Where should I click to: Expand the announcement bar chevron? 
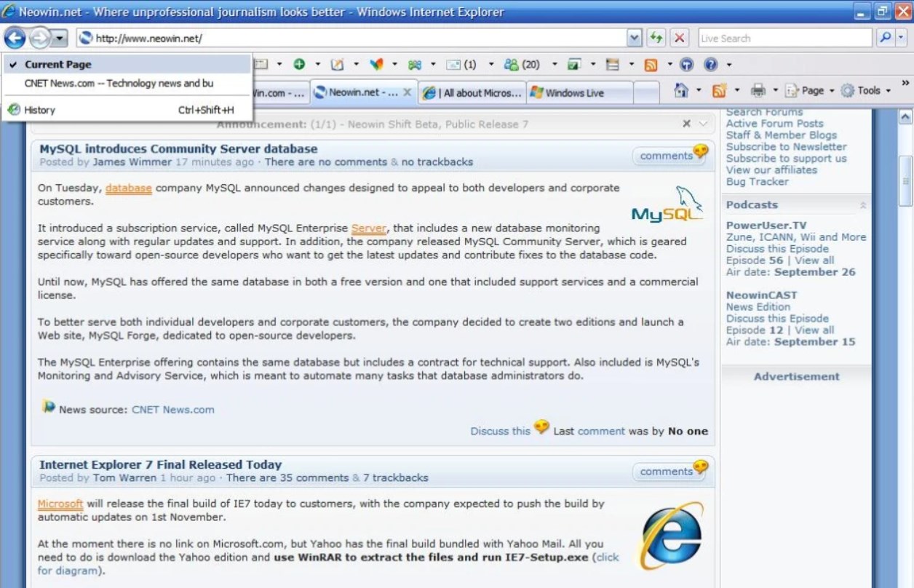(703, 124)
